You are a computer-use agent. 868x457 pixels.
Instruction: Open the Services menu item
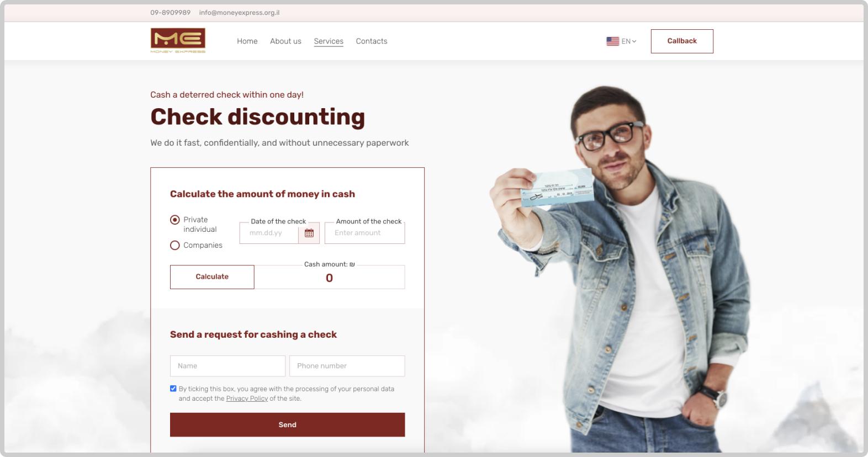click(329, 41)
